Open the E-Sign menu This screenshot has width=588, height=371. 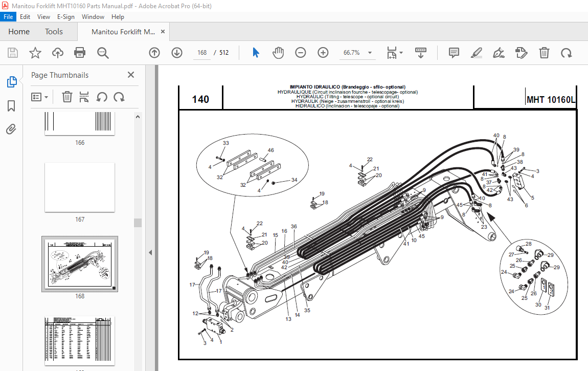pos(65,17)
